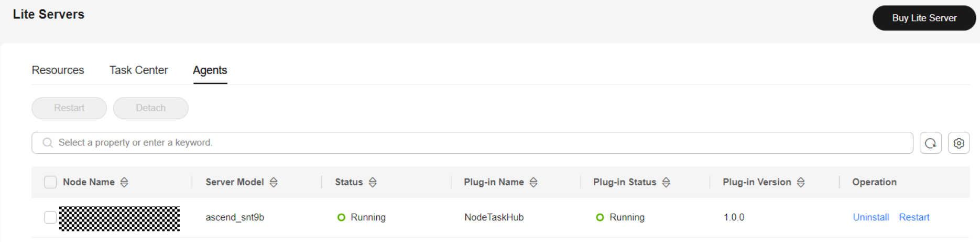Screen dimensions: 980x242
Task: Restart plug-in via row link
Action: (x=914, y=217)
